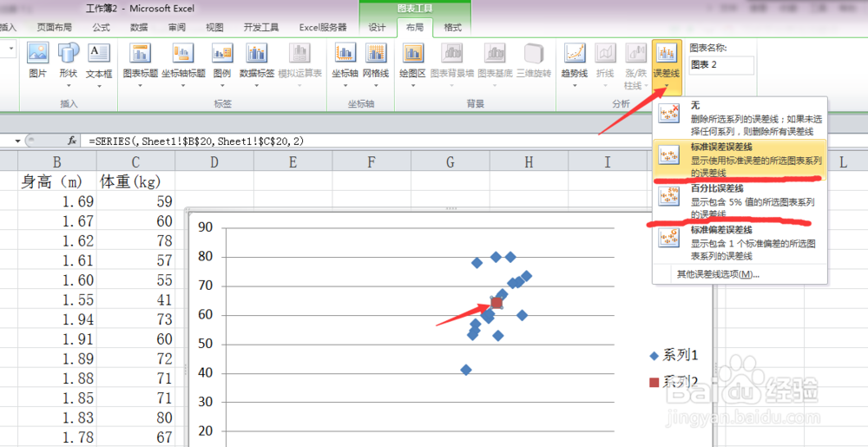Expand the 图表标题 dropdown arrow
The width and height of the screenshot is (868, 447).
click(x=140, y=86)
